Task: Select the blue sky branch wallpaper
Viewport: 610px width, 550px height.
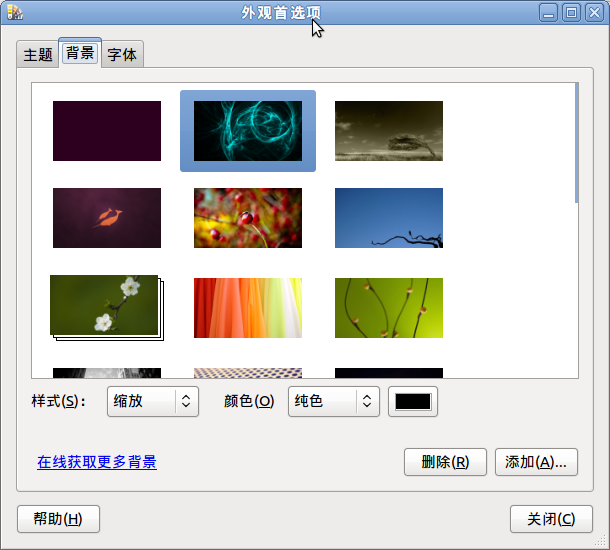Action: click(389, 218)
